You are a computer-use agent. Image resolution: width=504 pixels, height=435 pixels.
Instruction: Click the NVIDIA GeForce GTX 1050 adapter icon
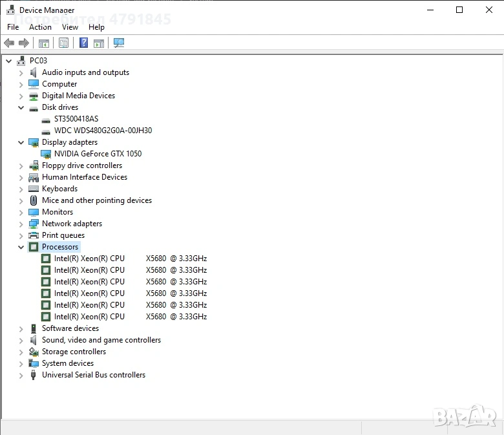pyautogui.click(x=46, y=154)
